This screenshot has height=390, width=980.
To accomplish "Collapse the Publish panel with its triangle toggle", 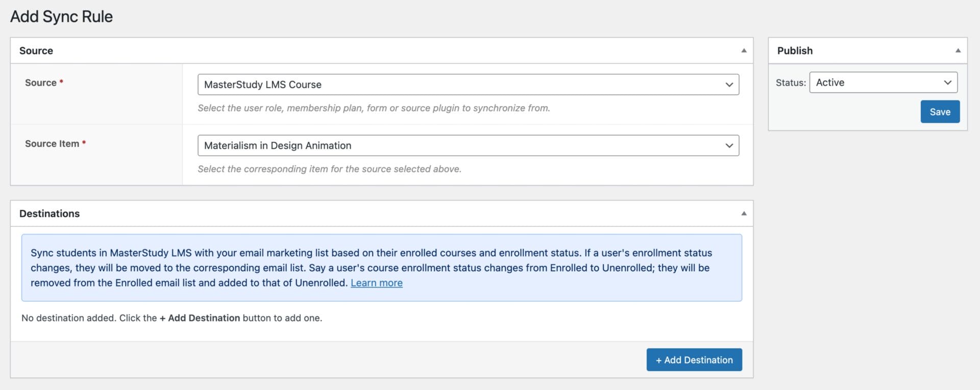I will [958, 50].
